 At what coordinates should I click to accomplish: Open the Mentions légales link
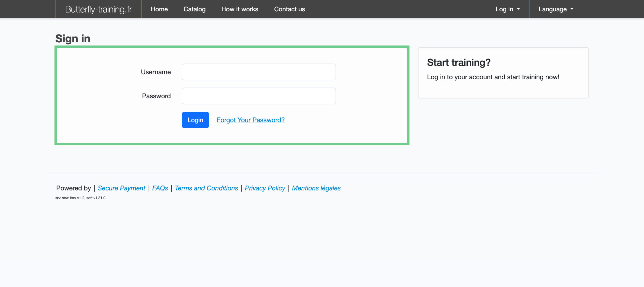pos(316,188)
